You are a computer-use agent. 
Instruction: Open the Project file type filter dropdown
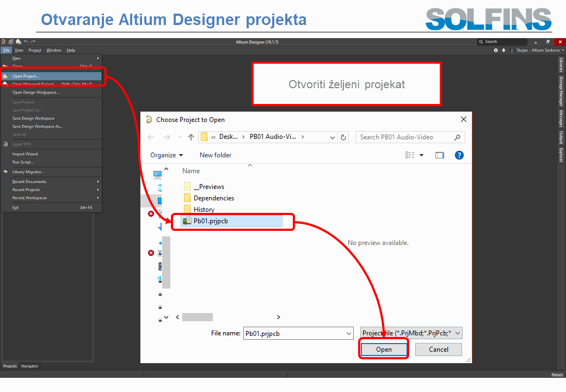coord(411,333)
